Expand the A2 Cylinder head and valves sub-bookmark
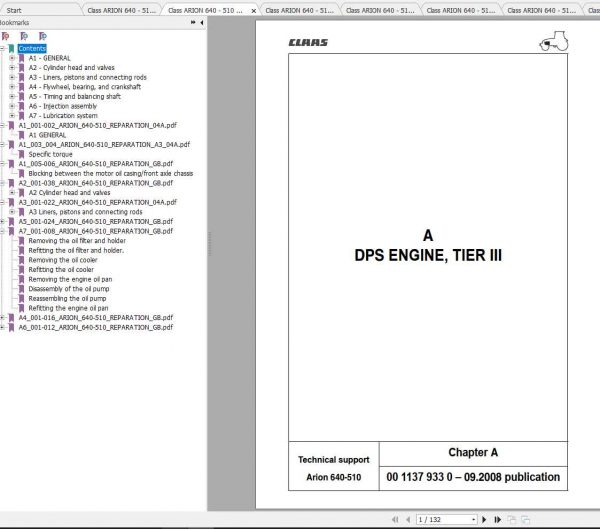Screen dimensions: 600x529 point(12,193)
